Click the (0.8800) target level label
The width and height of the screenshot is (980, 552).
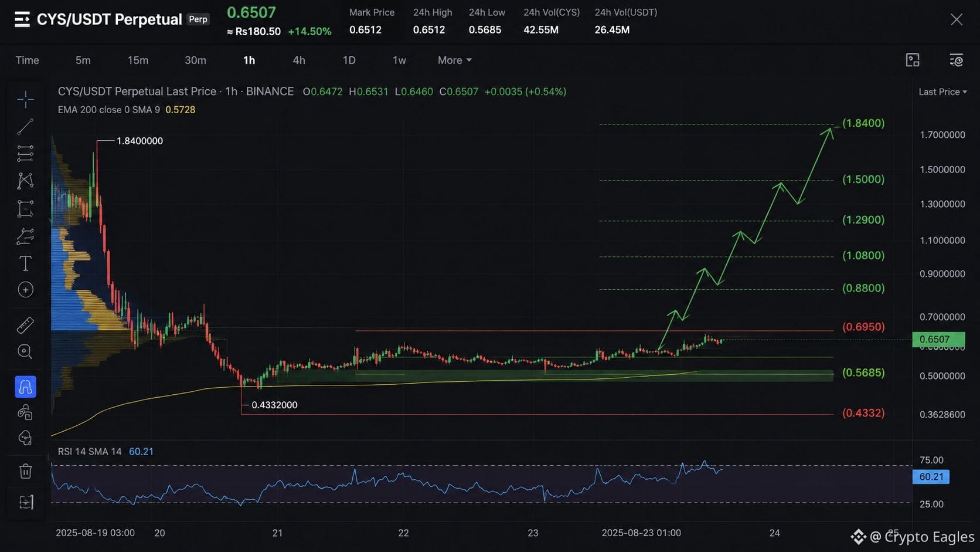863,288
